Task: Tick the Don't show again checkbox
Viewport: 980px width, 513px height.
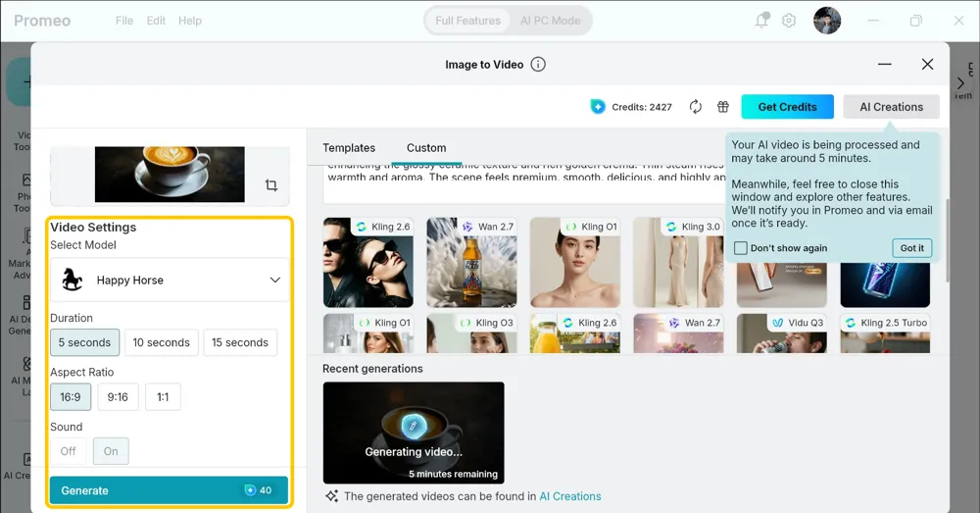Action: coord(741,248)
